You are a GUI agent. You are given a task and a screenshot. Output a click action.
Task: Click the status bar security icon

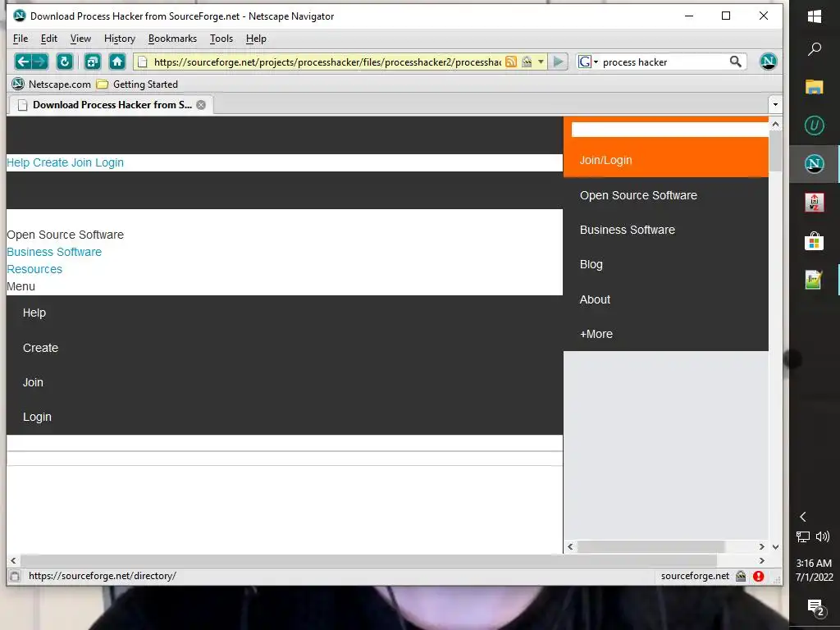tap(741, 577)
